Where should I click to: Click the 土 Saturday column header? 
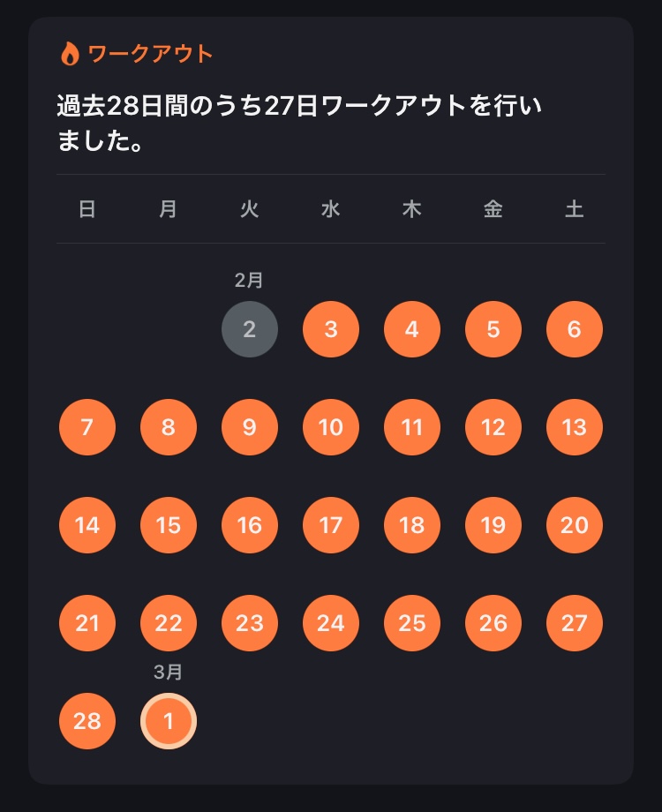point(575,209)
